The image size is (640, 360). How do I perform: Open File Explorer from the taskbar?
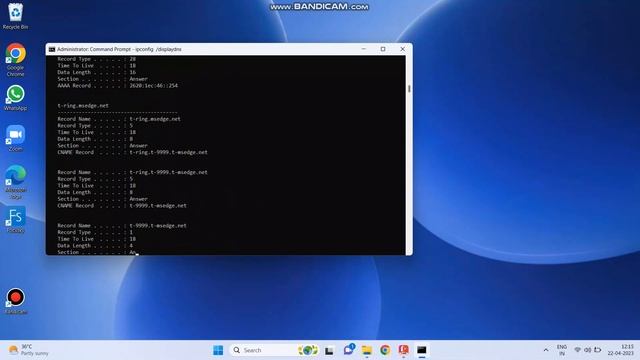(x=367, y=350)
